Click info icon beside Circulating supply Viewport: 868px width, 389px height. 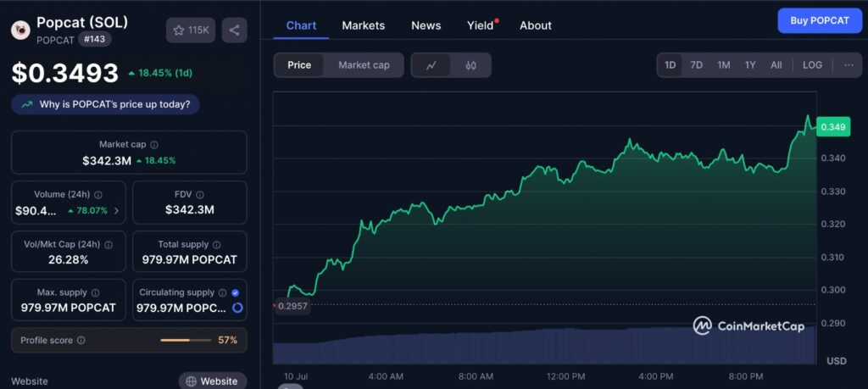tap(223, 292)
